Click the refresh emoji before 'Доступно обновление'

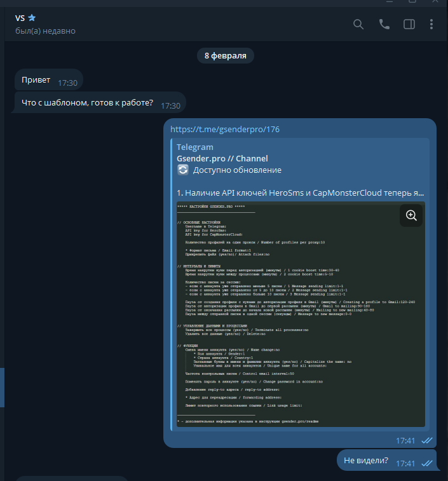tap(183, 170)
